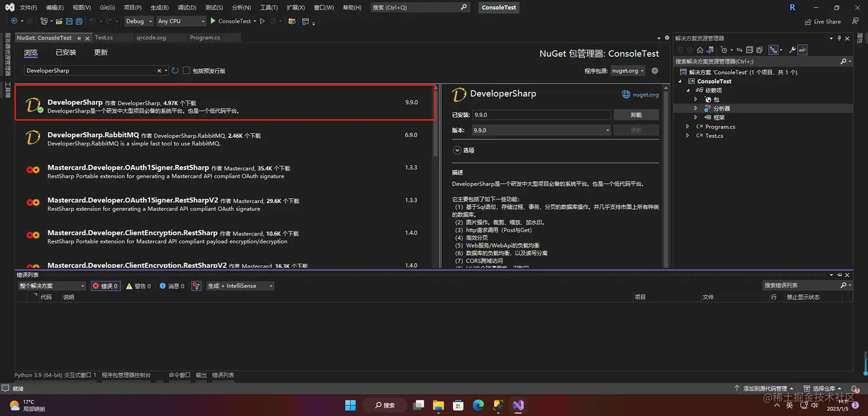Open the entire solution scope dropdown
Image resolution: width=868 pixels, height=416 pixels.
click(52, 286)
